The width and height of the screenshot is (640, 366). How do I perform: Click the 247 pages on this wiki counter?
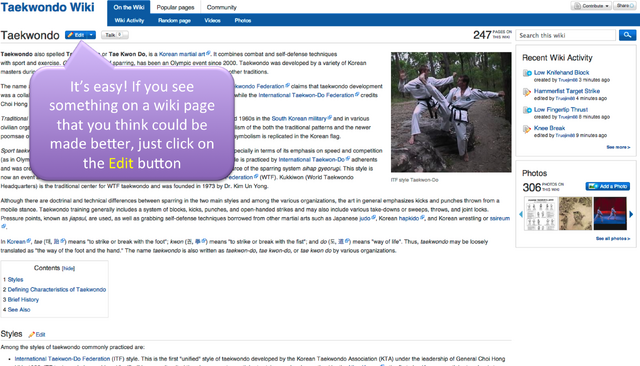492,35
